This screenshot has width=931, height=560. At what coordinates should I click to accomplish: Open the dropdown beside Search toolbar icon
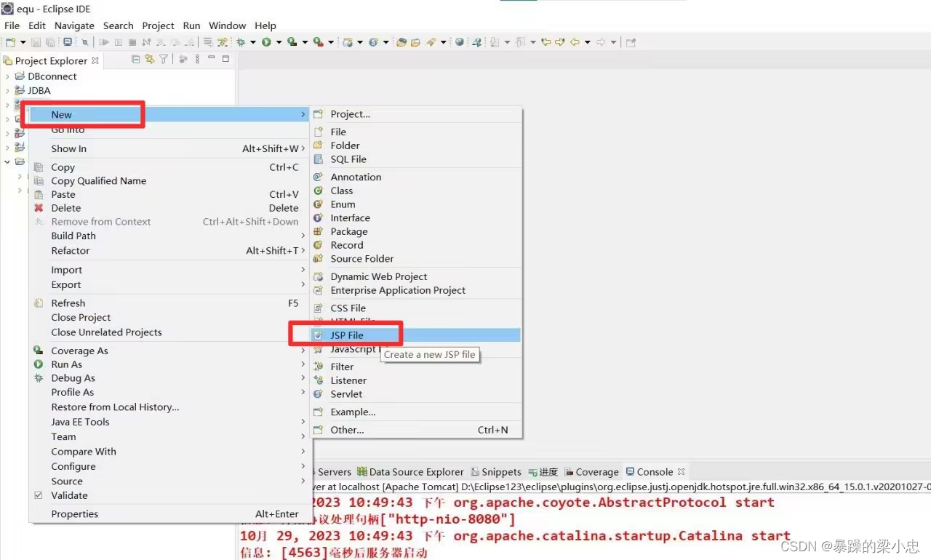443,42
